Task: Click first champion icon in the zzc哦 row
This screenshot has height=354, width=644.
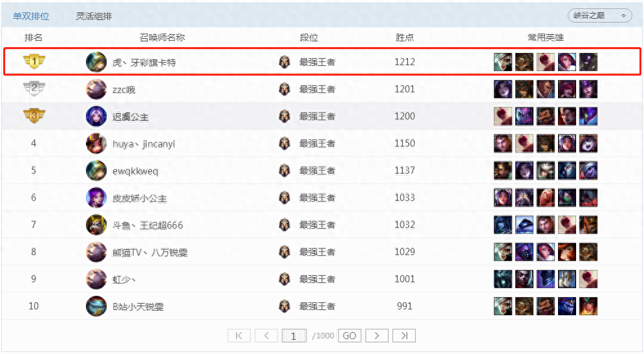Action: coord(502,89)
